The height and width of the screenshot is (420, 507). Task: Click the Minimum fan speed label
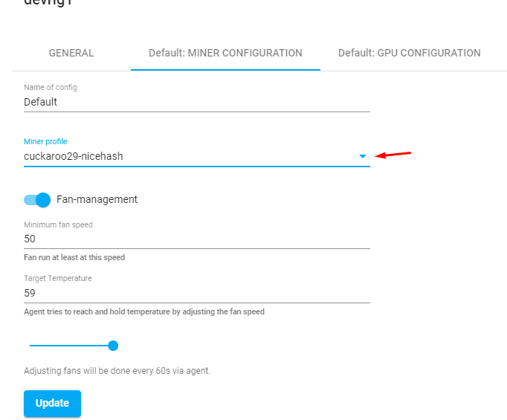click(58, 224)
